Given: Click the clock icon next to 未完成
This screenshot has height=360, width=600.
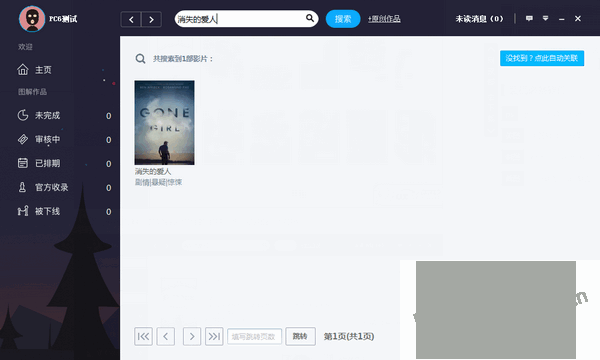Looking at the screenshot, I should 23,115.
